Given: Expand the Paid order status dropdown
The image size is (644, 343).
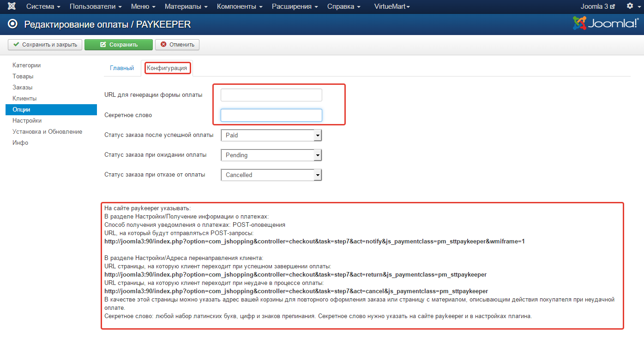Looking at the screenshot, I should pos(271,136).
